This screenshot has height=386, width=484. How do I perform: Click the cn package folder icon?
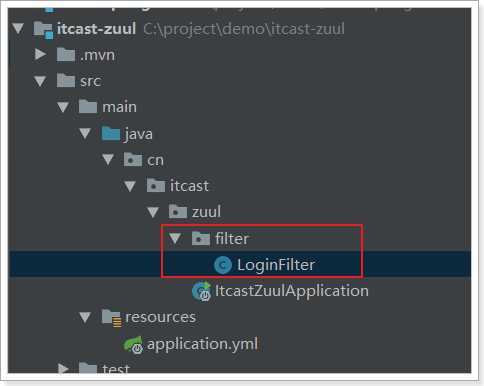pos(133,160)
